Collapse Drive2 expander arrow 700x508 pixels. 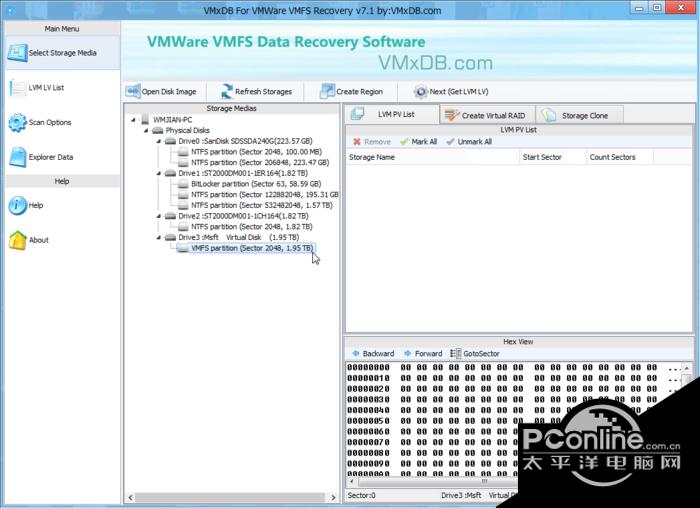tap(158, 216)
